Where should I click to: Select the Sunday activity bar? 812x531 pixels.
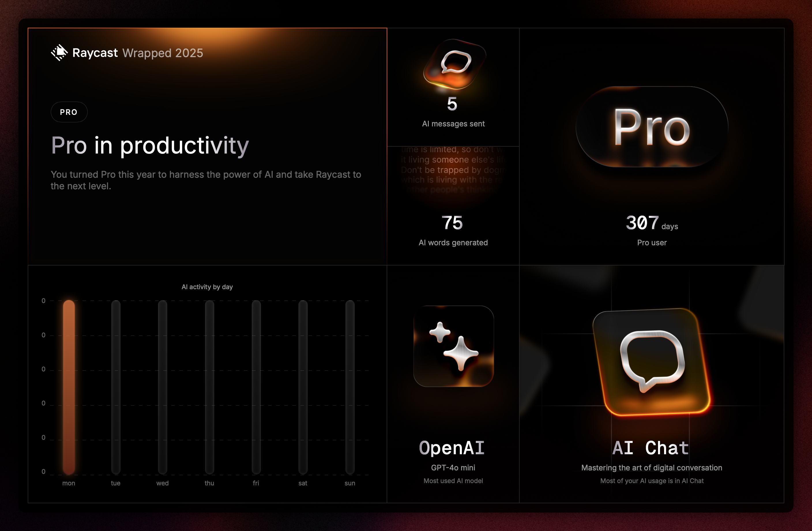[x=350, y=387]
